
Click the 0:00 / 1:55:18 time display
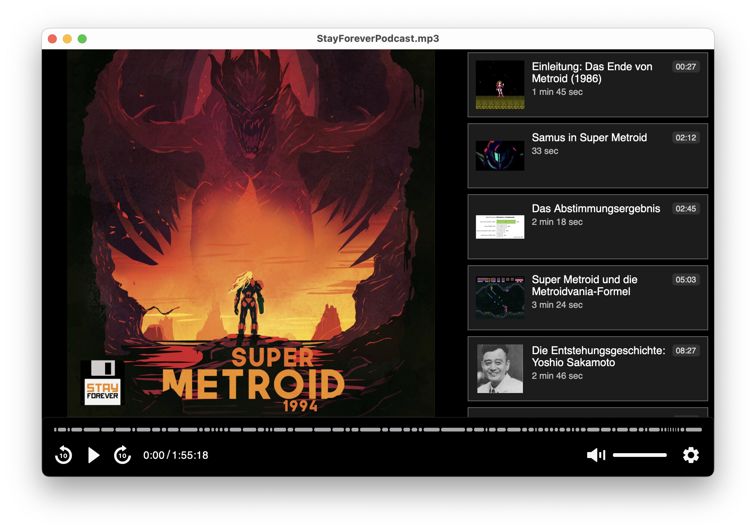176,455
